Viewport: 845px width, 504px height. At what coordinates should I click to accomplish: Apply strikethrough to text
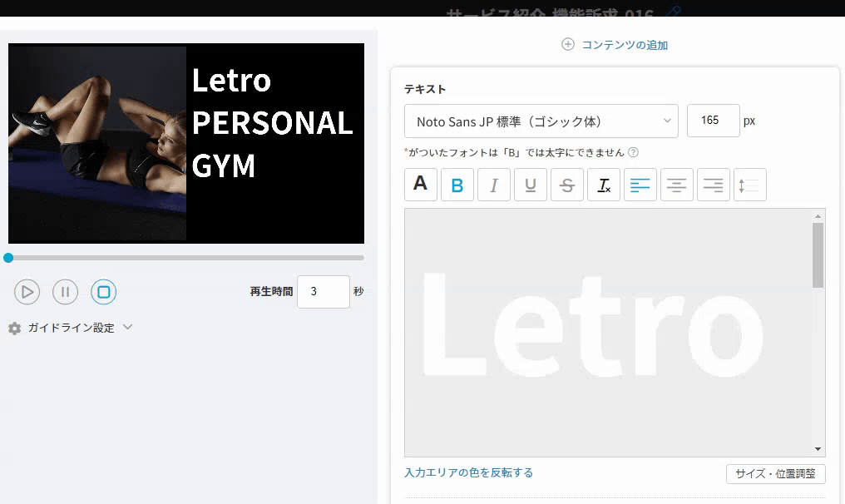pos(567,185)
